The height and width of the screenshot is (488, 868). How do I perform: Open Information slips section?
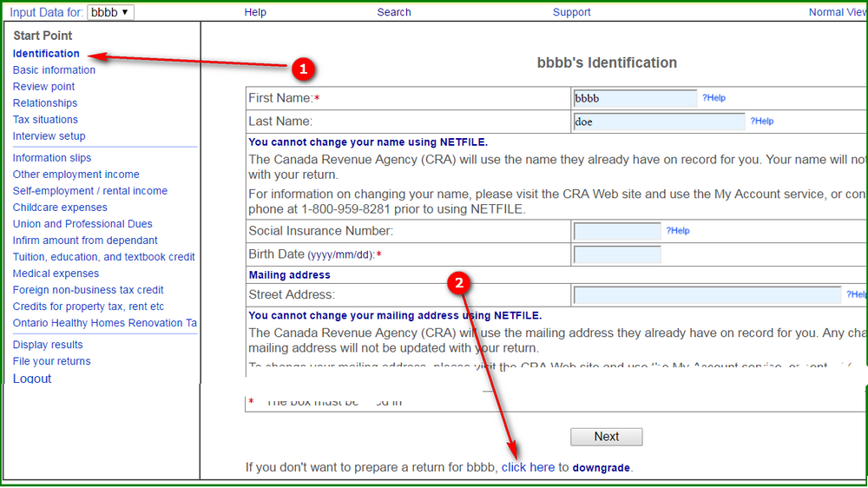pos(52,158)
